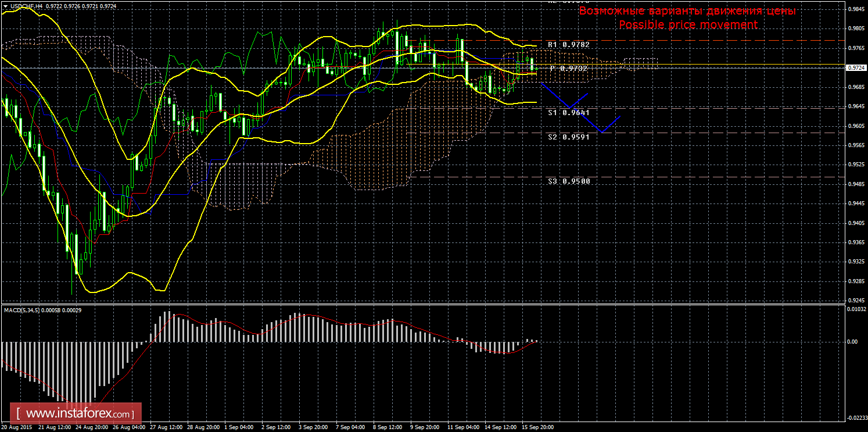Click the 0.9805 price axis value

pos(855,28)
